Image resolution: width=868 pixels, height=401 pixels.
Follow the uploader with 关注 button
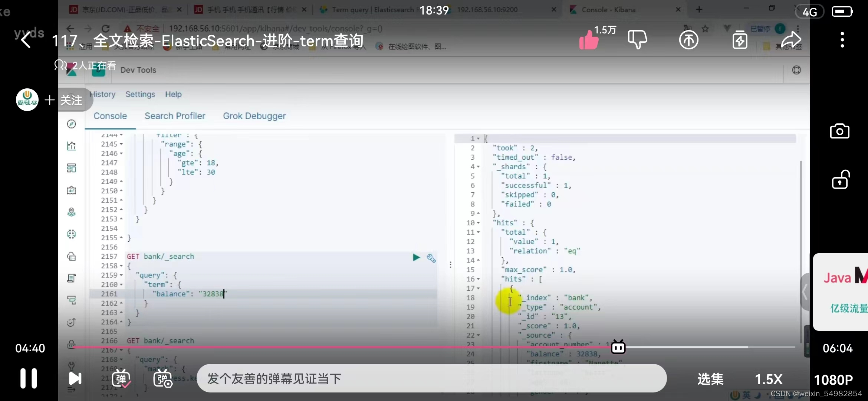click(x=64, y=100)
